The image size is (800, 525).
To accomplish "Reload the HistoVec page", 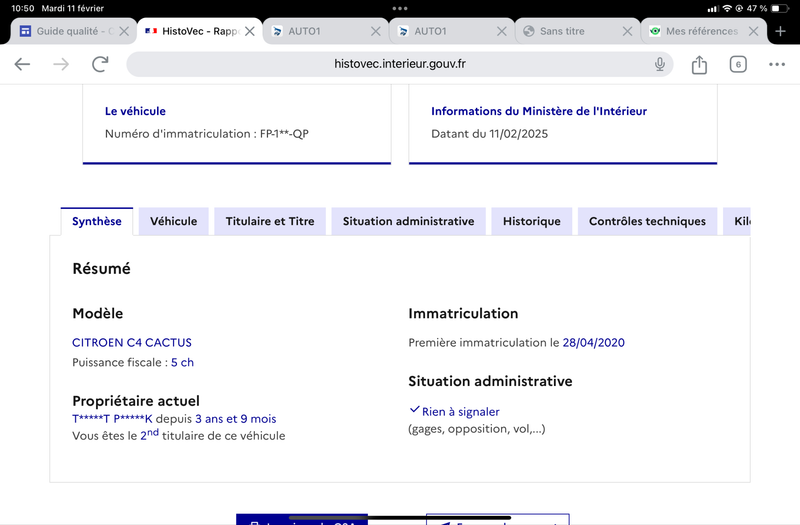I will point(100,64).
